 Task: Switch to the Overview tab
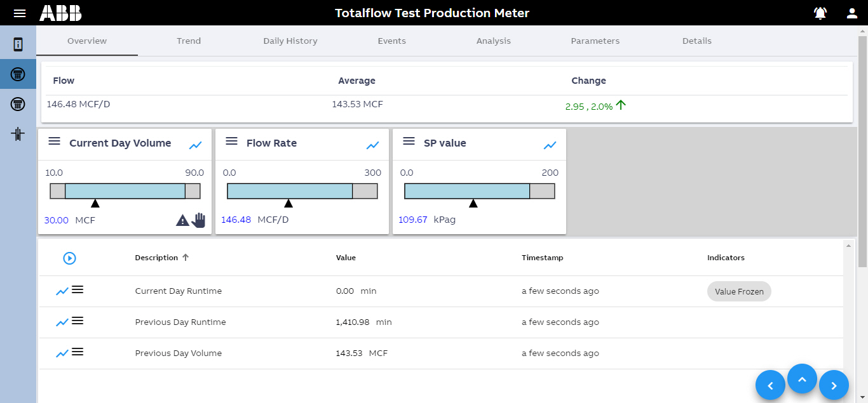pyautogui.click(x=87, y=41)
